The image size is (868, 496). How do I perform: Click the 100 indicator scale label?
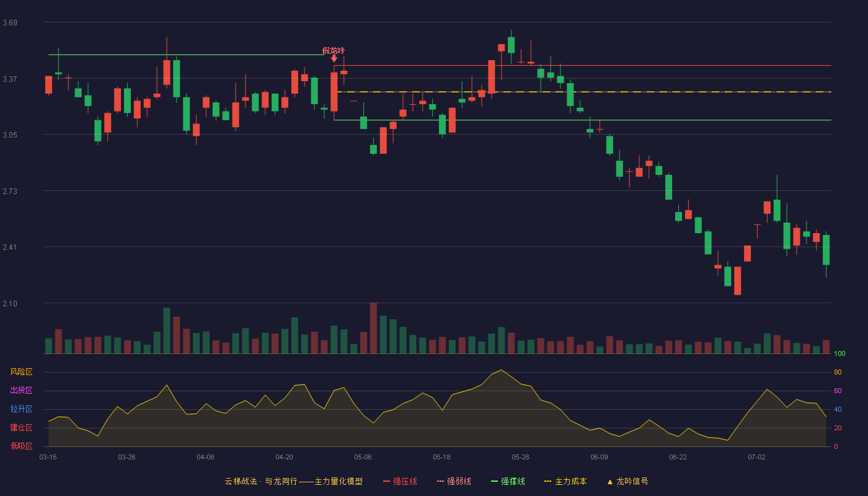click(839, 353)
